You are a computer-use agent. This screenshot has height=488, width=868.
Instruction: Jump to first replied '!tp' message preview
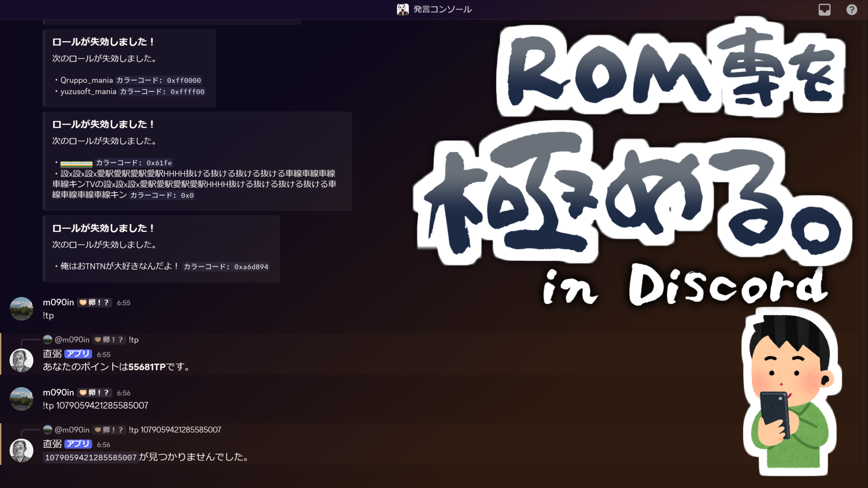pyautogui.click(x=133, y=340)
